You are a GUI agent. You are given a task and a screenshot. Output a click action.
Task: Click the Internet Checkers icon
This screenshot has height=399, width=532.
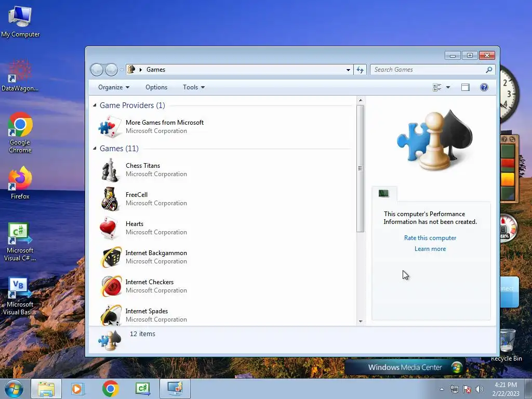pyautogui.click(x=111, y=286)
